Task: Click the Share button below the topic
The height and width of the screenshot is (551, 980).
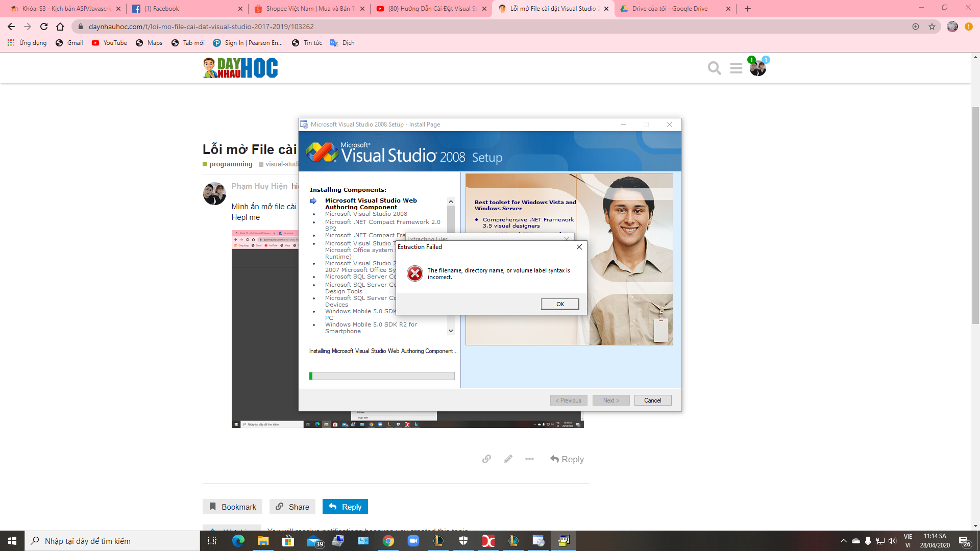Action: (292, 507)
